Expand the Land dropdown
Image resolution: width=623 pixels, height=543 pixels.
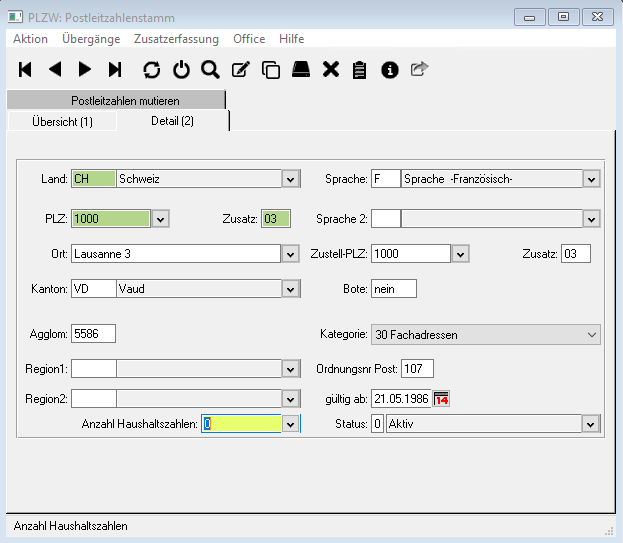(290, 179)
